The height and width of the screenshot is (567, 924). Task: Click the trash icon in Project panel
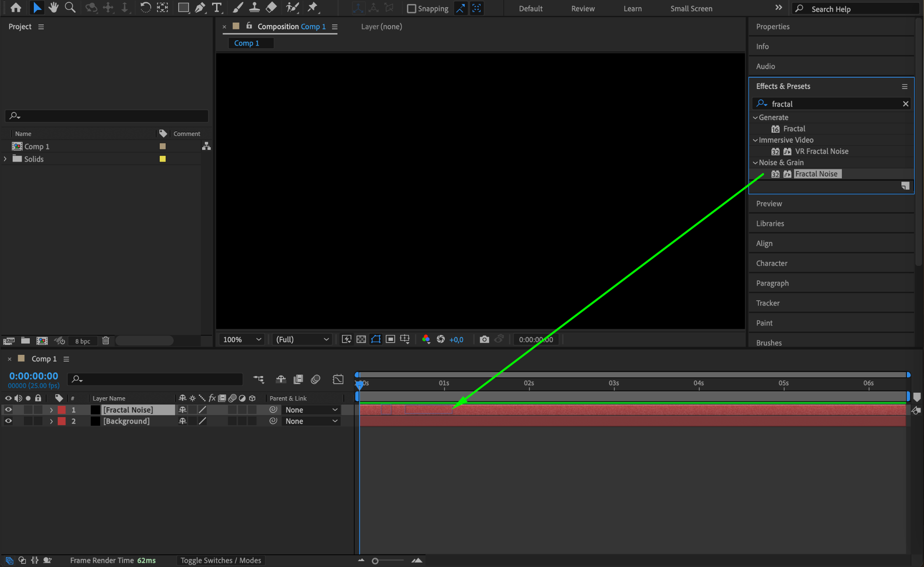click(106, 341)
